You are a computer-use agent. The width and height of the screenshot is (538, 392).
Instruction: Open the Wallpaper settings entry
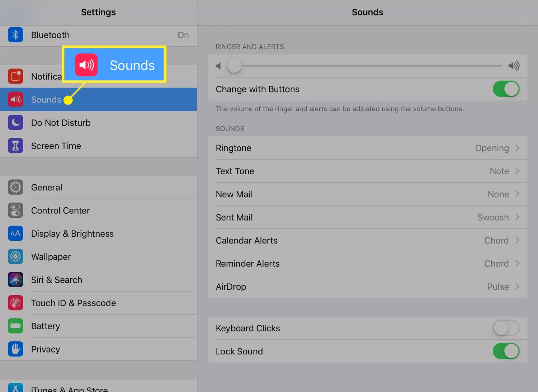pyautogui.click(x=51, y=257)
